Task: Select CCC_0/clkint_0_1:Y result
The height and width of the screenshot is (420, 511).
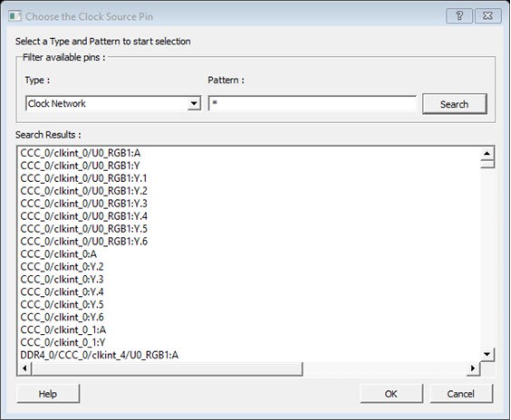Action: pos(63,342)
